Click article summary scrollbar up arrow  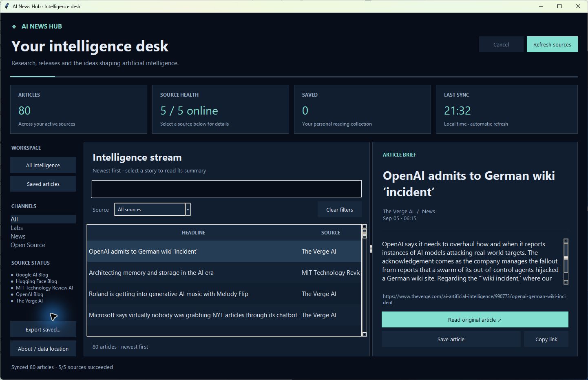pyautogui.click(x=566, y=241)
